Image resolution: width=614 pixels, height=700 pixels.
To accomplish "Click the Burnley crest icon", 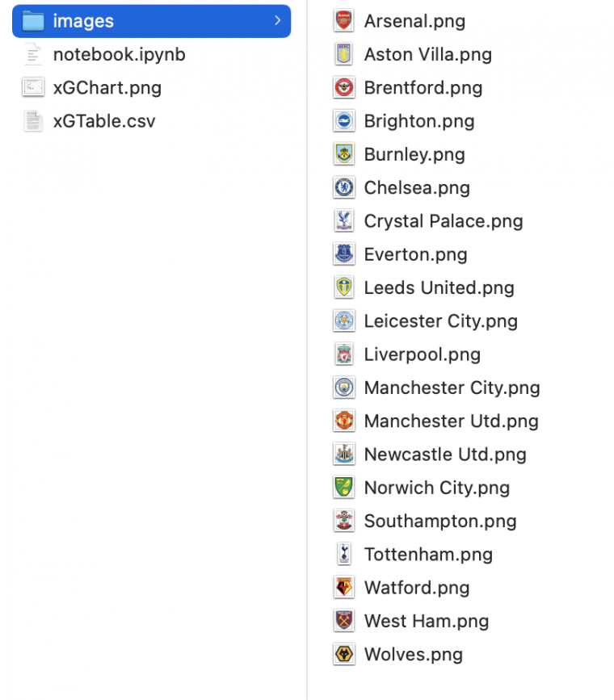I will coord(343,154).
